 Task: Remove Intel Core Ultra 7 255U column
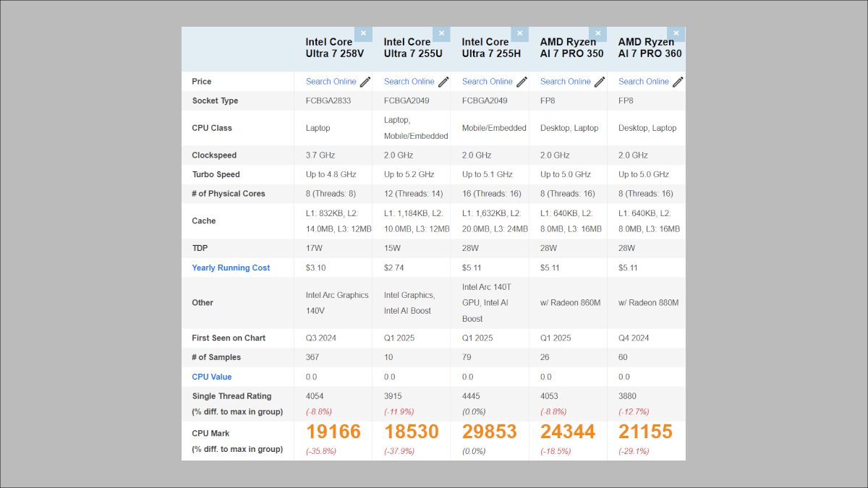441,33
